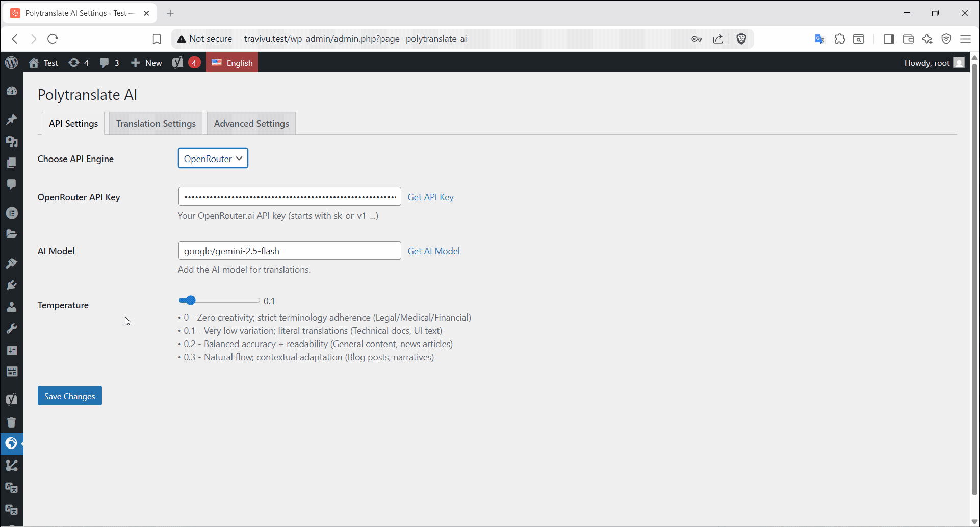Open the English language switcher

pos(232,63)
